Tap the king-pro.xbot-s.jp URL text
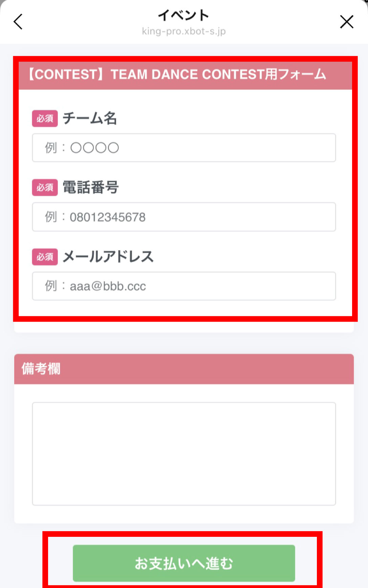 pos(184,32)
